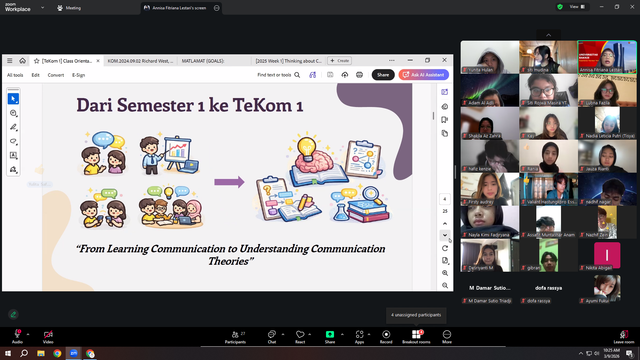Click Ask AI Assistant button

point(424,75)
